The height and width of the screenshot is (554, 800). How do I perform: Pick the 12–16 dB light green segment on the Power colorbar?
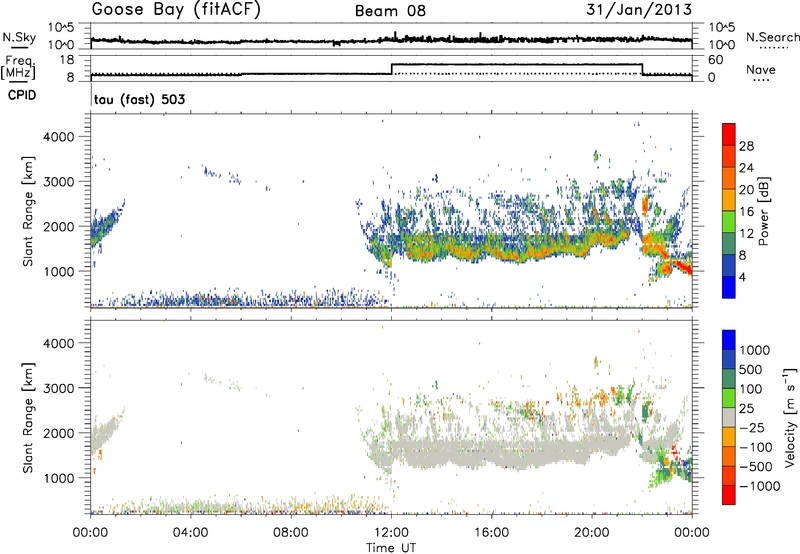pos(729,221)
